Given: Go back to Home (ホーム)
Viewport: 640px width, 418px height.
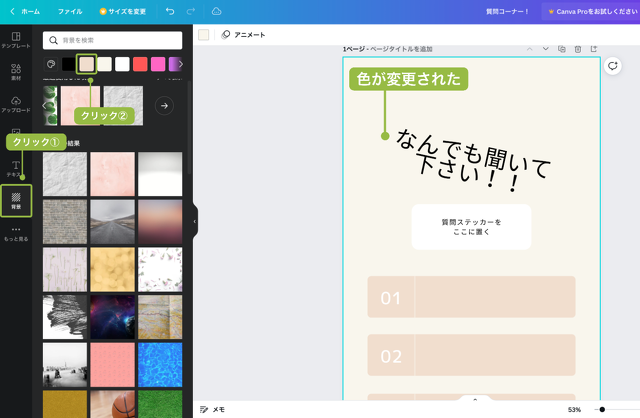Looking at the screenshot, I should pyautogui.click(x=25, y=11).
